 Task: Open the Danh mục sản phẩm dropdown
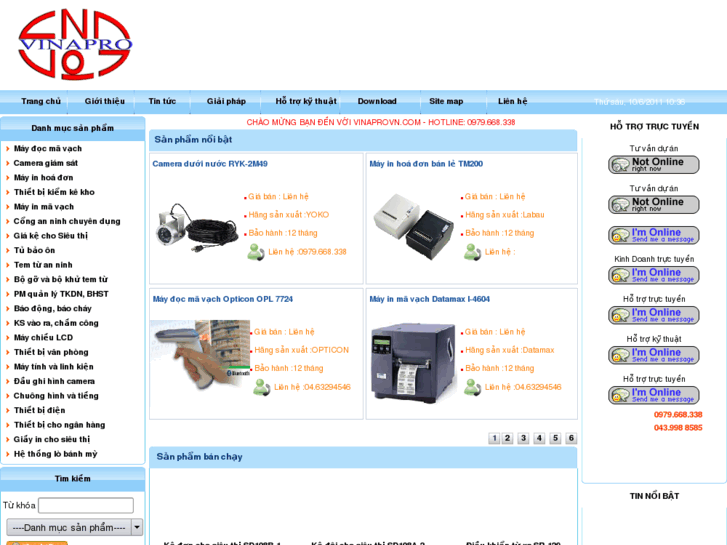(x=75, y=527)
